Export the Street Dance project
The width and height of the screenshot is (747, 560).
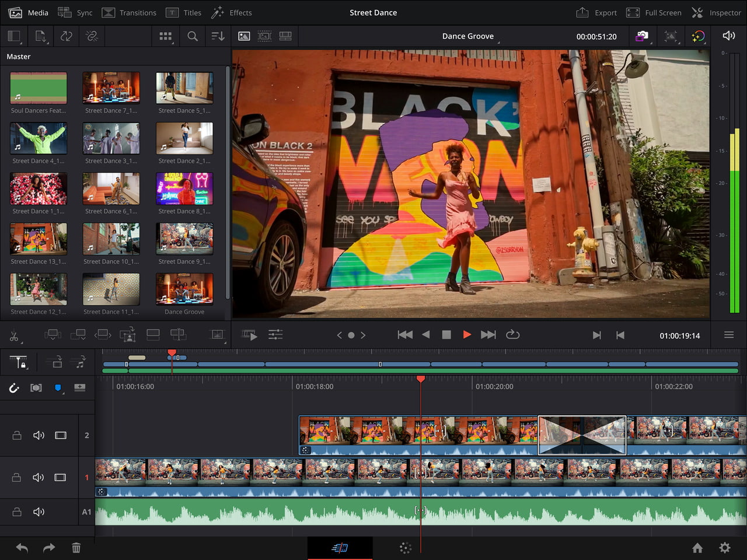pyautogui.click(x=596, y=12)
